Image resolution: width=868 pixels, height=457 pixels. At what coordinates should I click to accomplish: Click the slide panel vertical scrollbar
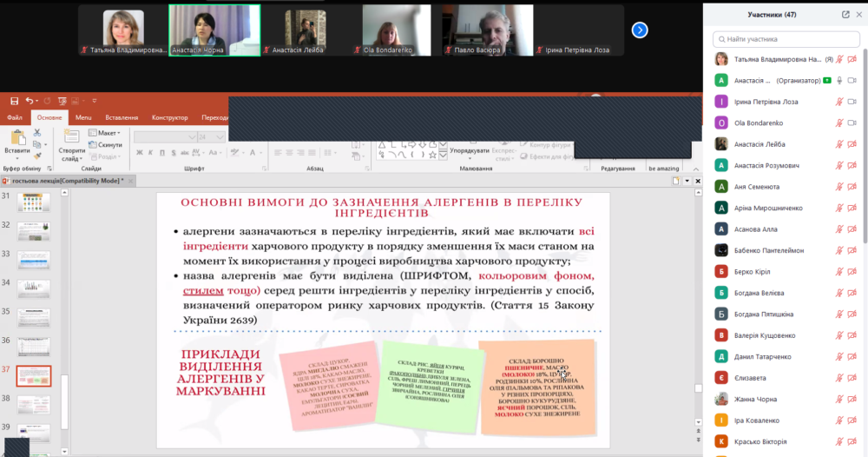tap(64, 402)
